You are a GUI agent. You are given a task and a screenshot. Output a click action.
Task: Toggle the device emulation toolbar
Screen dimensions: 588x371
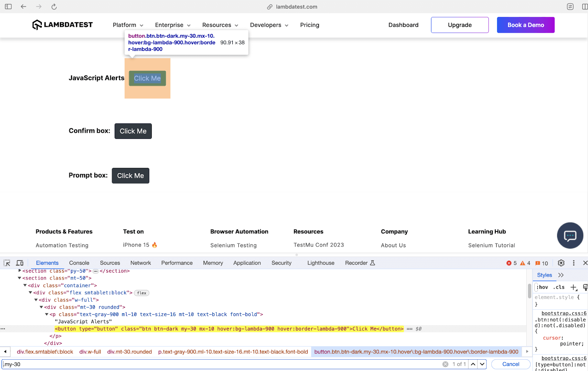coord(19,263)
